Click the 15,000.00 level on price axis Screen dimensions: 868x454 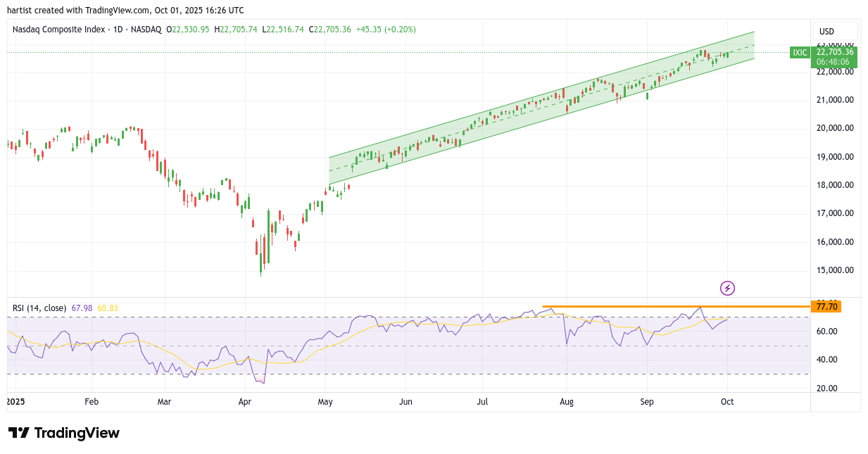[834, 270]
